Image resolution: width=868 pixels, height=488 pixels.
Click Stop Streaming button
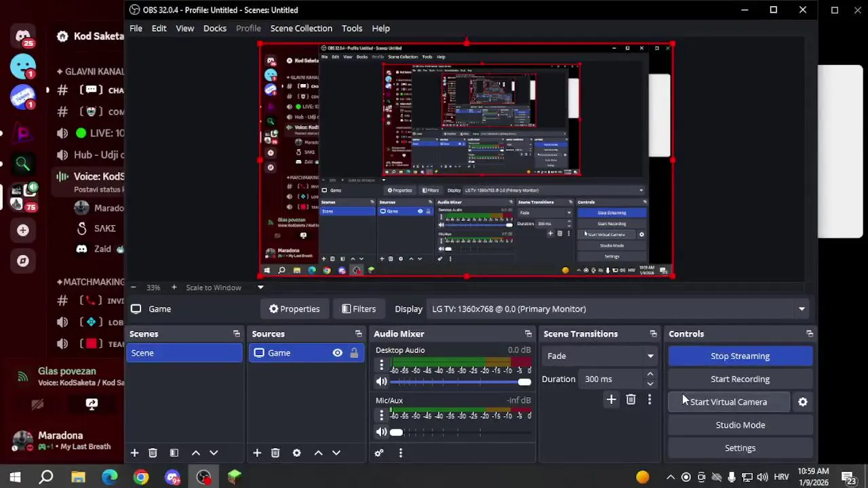[740, 356]
